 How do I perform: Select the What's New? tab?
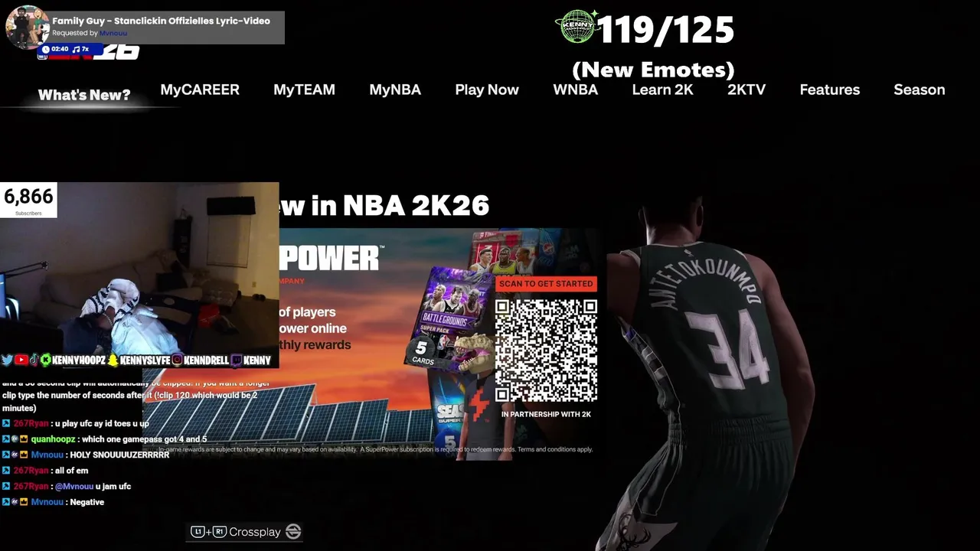pyautogui.click(x=84, y=95)
